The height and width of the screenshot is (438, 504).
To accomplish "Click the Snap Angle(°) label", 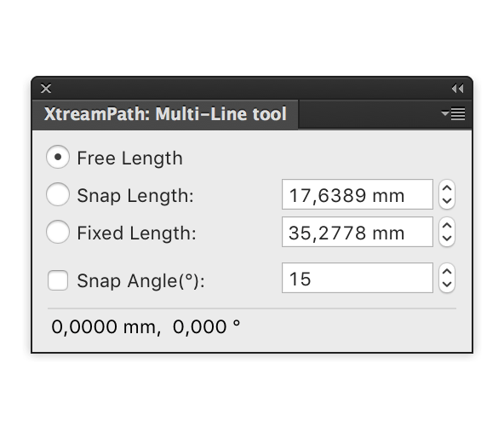I will pos(140,281).
